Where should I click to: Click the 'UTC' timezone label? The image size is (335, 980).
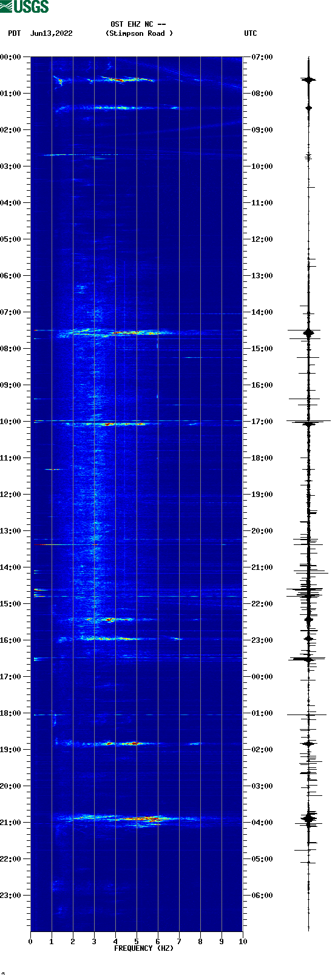click(251, 33)
